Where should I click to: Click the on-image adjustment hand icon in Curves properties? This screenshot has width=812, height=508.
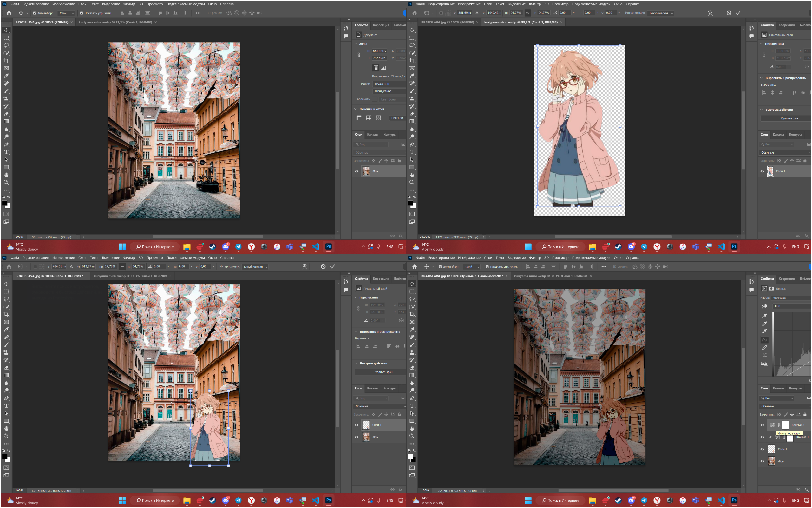(x=764, y=306)
